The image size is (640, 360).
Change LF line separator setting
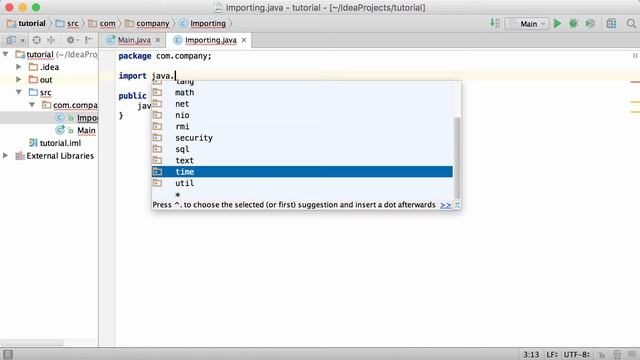click(x=552, y=354)
